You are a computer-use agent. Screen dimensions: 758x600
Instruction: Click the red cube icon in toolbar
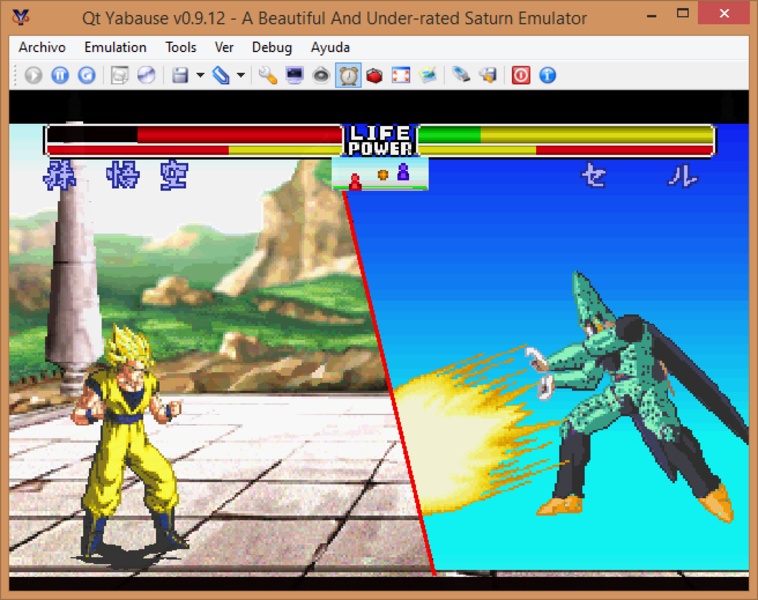(374, 75)
